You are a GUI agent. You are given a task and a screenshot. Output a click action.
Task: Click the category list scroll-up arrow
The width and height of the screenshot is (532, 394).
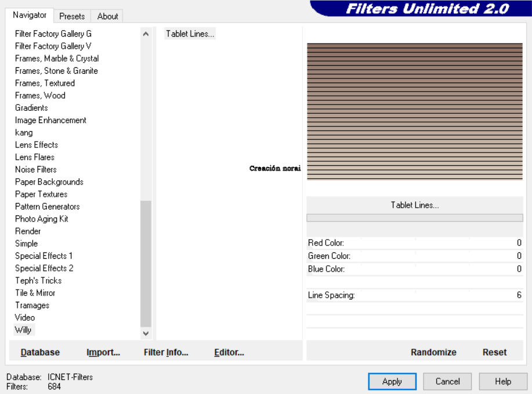point(146,34)
